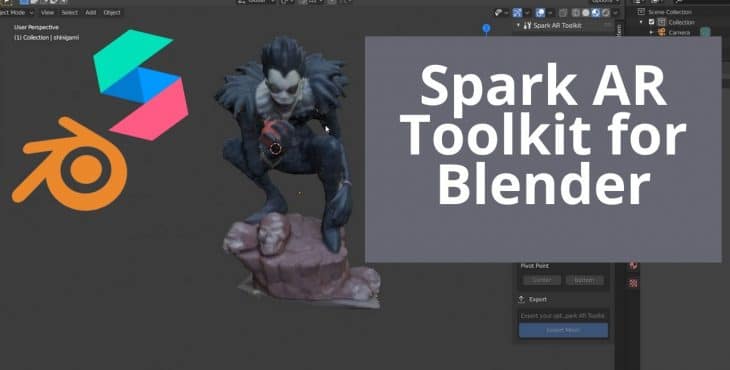Open the Select menu in viewport header
730x370 pixels.
coord(69,13)
